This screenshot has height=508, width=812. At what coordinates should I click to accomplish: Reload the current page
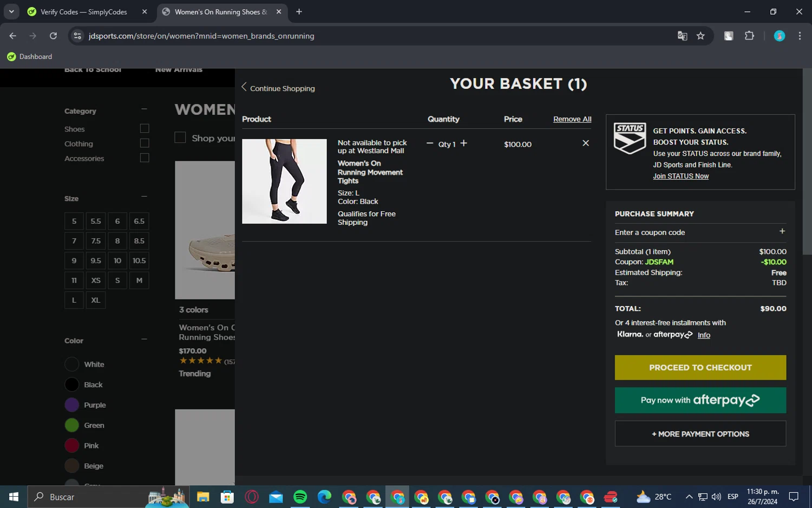tap(53, 36)
